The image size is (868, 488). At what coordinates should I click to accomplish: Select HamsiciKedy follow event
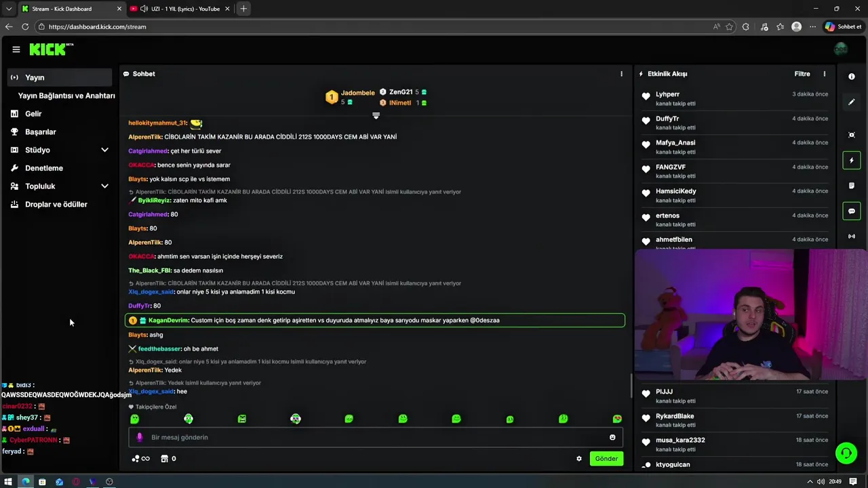pos(736,195)
